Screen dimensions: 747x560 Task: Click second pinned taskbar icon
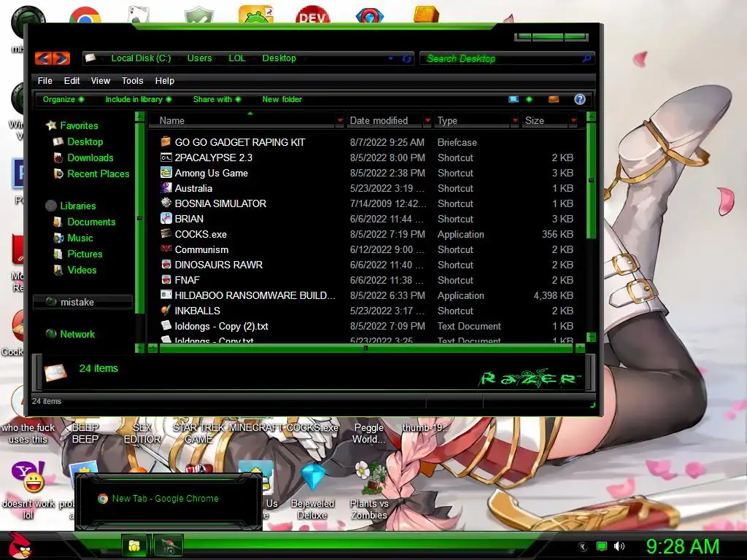(168, 545)
